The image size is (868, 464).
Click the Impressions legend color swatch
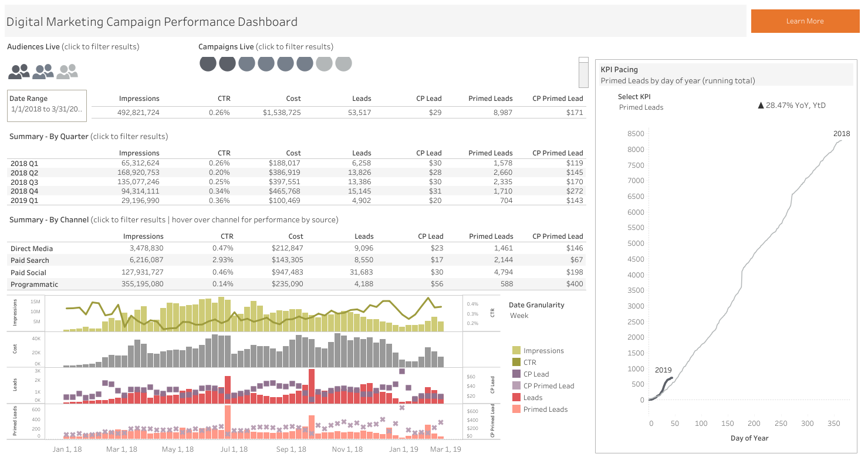pyautogui.click(x=516, y=351)
